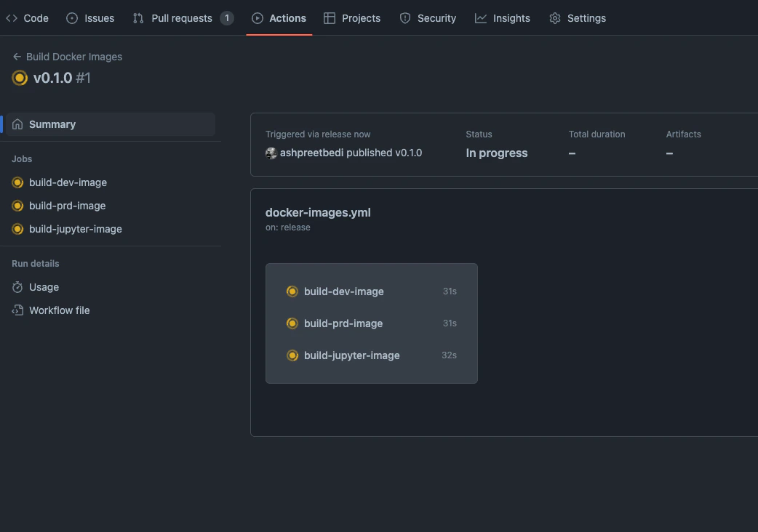Click ashpreetbedi's avatar image
The height and width of the screenshot is (532, 758).
point(271,153)
